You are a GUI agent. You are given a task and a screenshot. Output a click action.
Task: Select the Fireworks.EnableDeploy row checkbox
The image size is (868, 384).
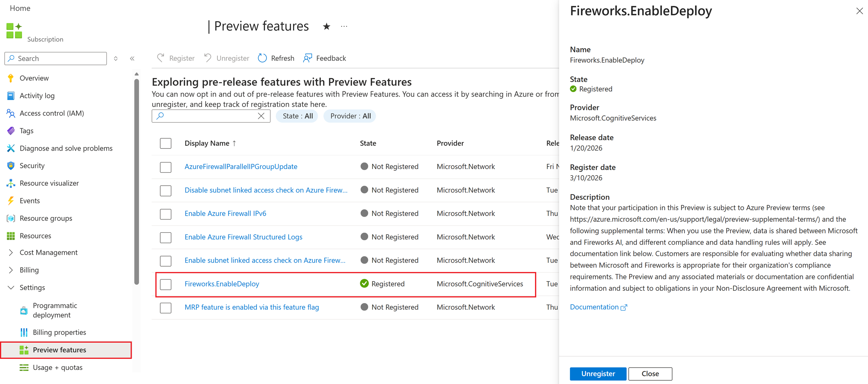pyautogui.click(x=166, y=284)
